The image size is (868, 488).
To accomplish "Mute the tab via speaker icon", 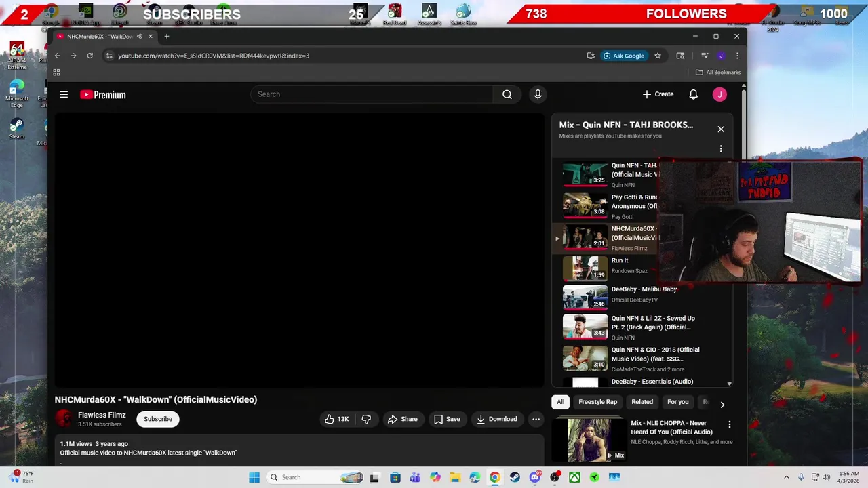I will coord(140,36).
